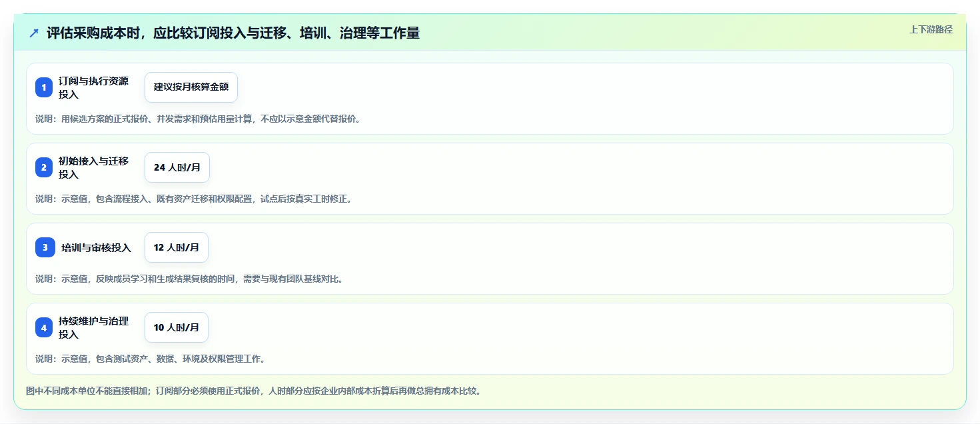Click the 10 人时/月 value pill
Image resolution: width=980 pixels, height=424 pixels.
(177, 327)
